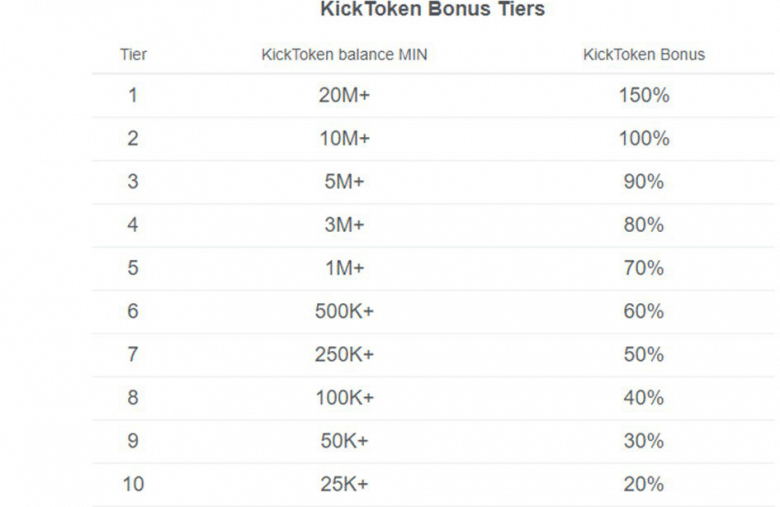This screenshot has width=780, height=507.
Task: Click the 150% bonus value
Action: click(x=644, y=95)
